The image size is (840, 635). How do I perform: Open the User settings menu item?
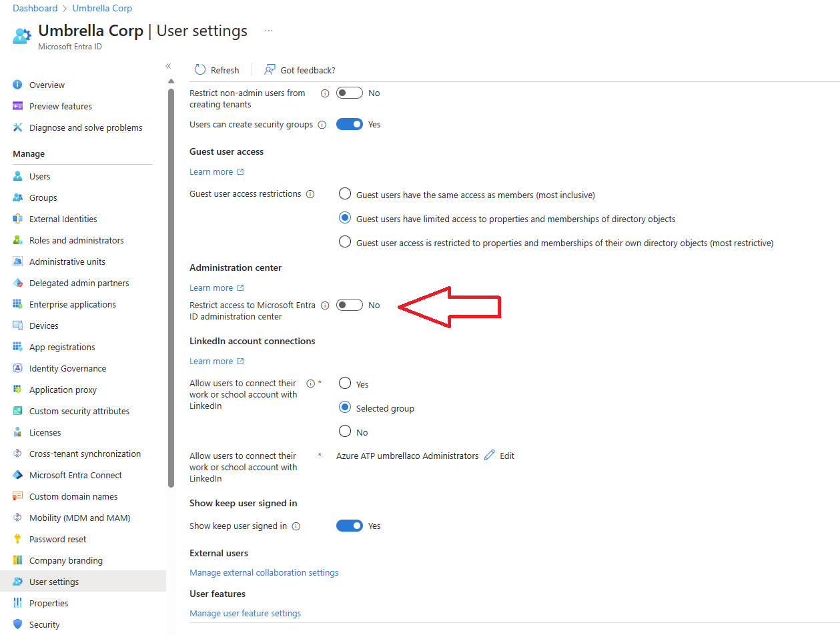(83, 582)
